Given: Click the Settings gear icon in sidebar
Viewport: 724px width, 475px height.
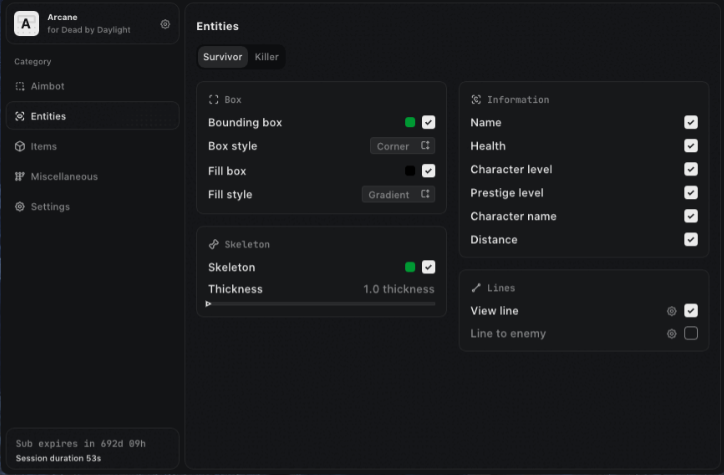Looking at the screenshot, I should [20, 207].
